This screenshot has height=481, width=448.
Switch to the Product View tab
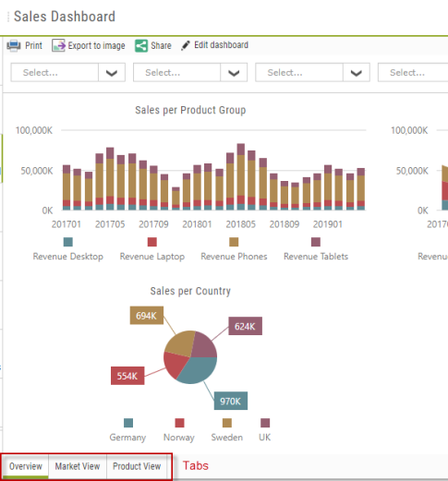pos(137,466)
